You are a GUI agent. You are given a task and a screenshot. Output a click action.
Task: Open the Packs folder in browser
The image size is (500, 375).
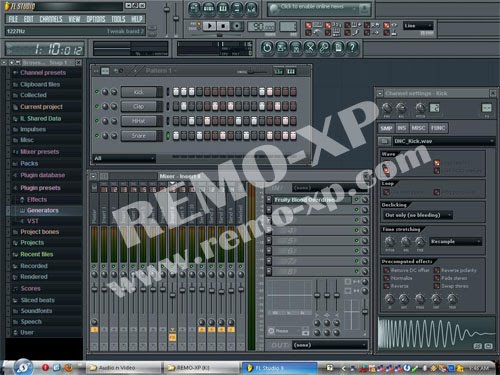(29, 163)
